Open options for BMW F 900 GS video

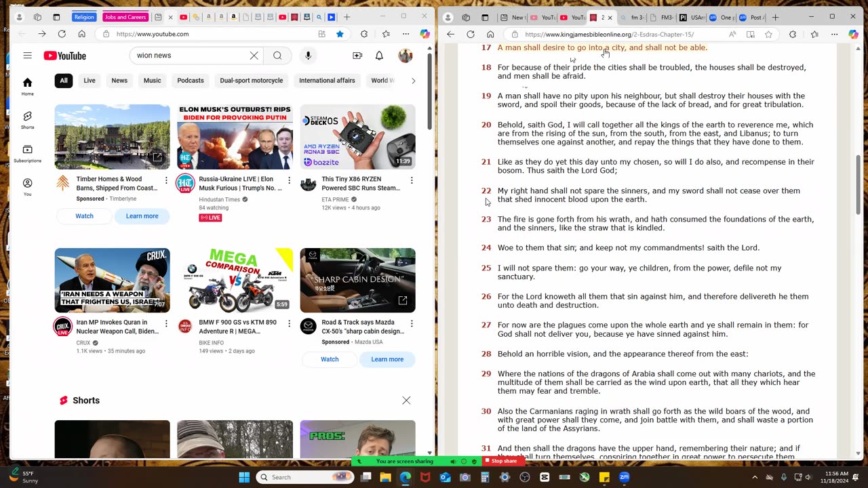point(289,323)
